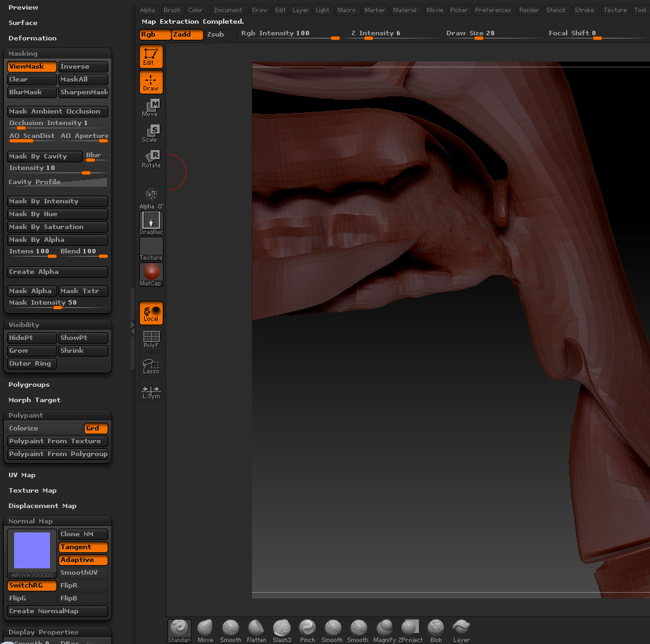Viewport: 650px width, 644px height.
Task: Click the Inverse mask button
Action: 83,66
